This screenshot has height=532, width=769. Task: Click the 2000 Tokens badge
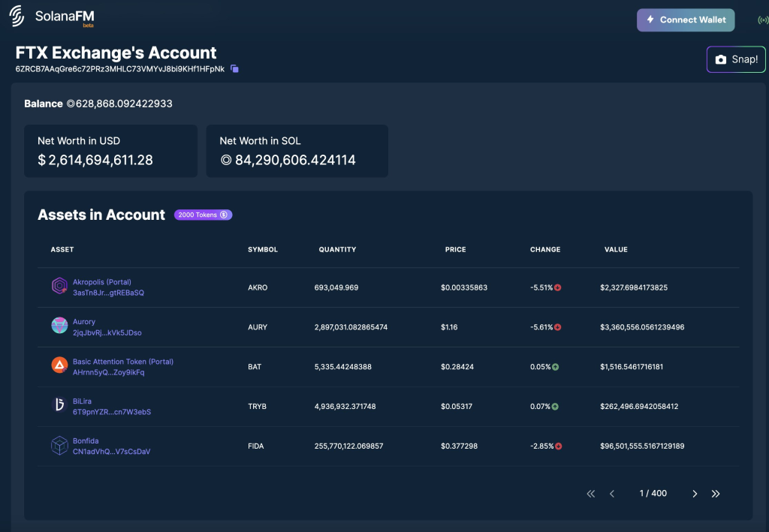(203, 215)
